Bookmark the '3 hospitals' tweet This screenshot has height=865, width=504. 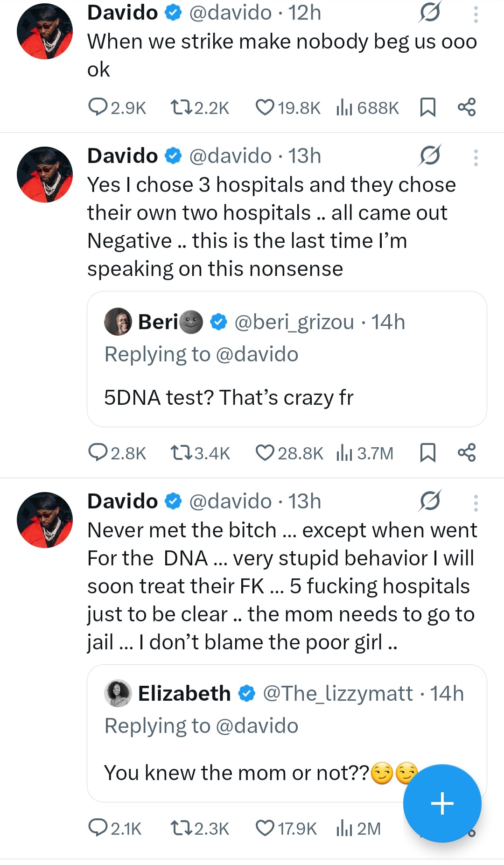point(427,453)
